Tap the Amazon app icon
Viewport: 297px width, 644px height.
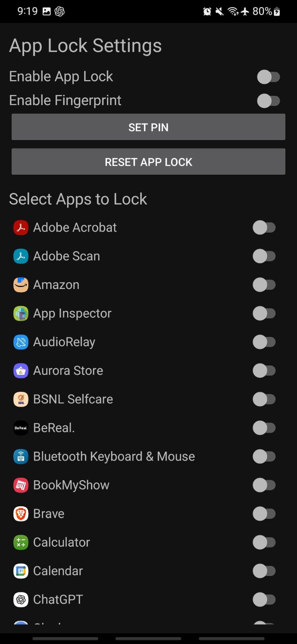(21, 285)
